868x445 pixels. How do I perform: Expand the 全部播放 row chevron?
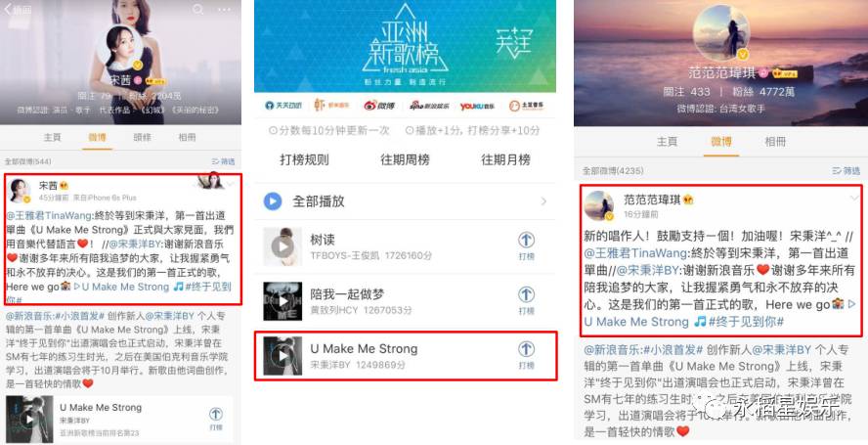[543, 201]
